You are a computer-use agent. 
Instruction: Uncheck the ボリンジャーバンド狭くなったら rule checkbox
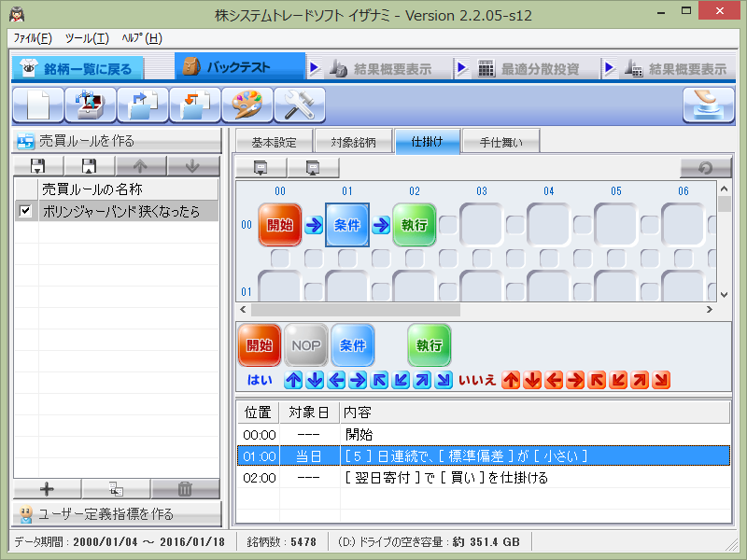(25, 211)
